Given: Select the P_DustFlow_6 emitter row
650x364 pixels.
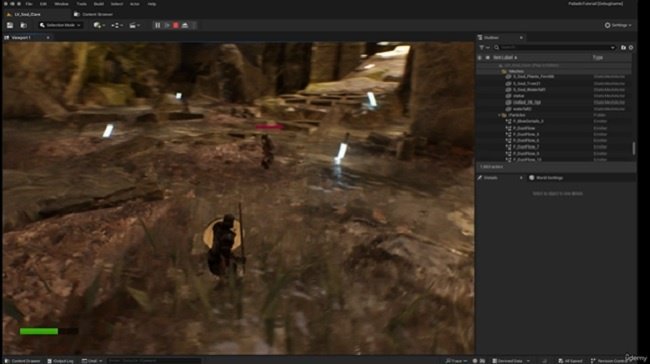Looking at the screenshot, I should [x=555, y=141].
